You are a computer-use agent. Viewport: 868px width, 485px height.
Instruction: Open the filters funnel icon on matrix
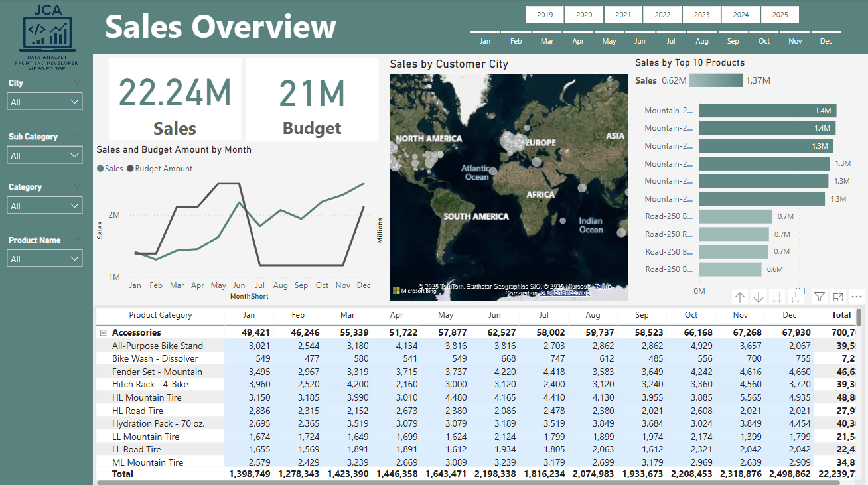tap(820, 297)
